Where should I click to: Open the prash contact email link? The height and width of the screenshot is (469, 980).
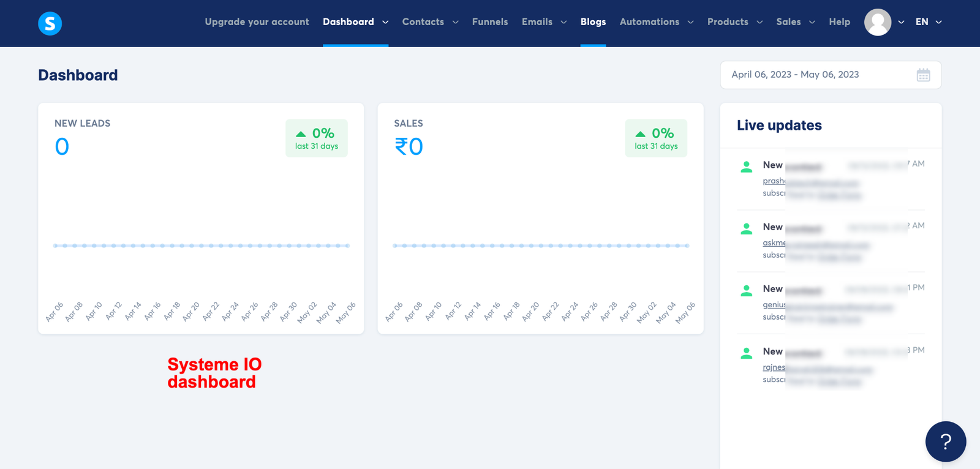(x=811, y=182)
